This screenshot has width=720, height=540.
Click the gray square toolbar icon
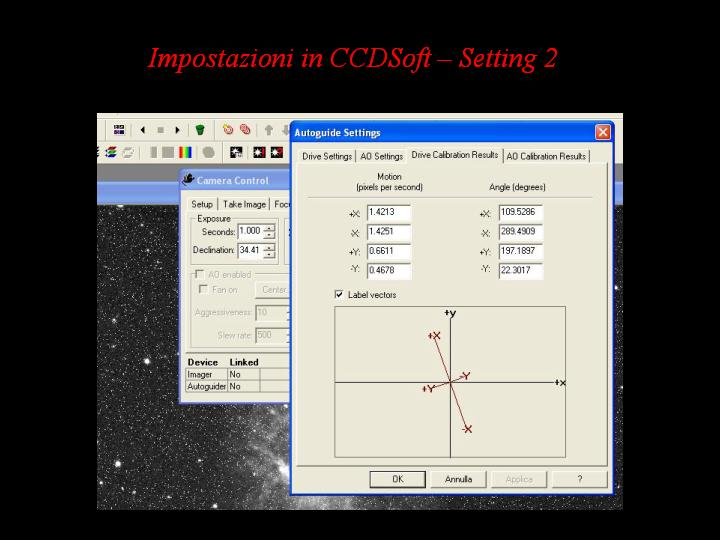click(x=168, y=152)
